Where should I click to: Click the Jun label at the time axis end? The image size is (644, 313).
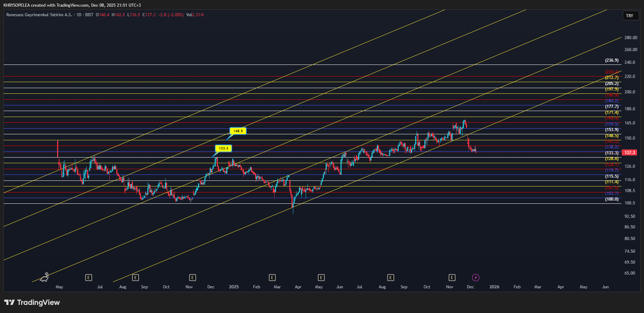click(x=605, y=287)
